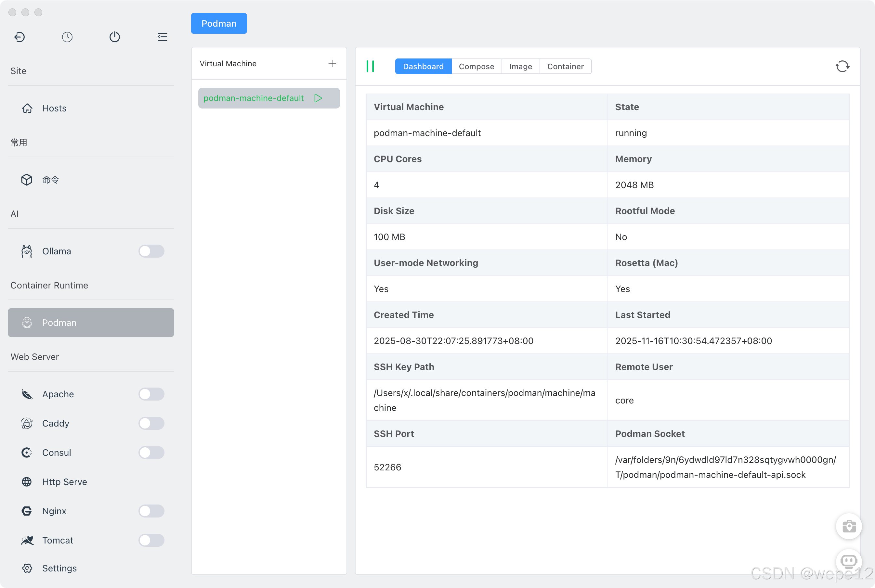Screen dimensions: 875x588
Task: Toggle the Tomcat service switch
Action: 151,540
